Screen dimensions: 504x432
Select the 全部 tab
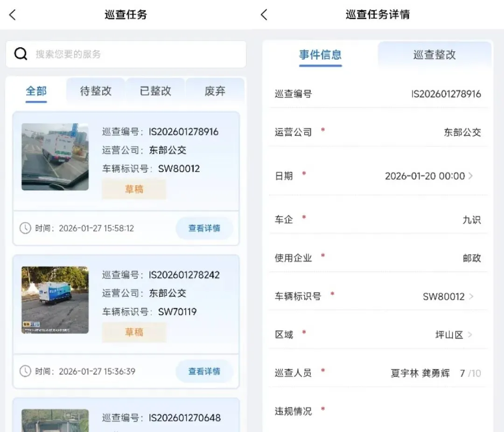[36, 91]
